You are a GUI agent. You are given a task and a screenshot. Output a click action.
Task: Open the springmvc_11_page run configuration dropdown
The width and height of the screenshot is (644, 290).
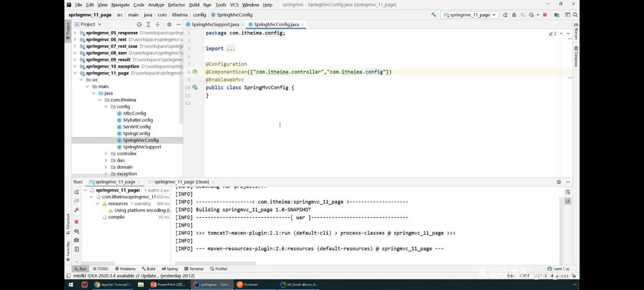pos(469,15)
